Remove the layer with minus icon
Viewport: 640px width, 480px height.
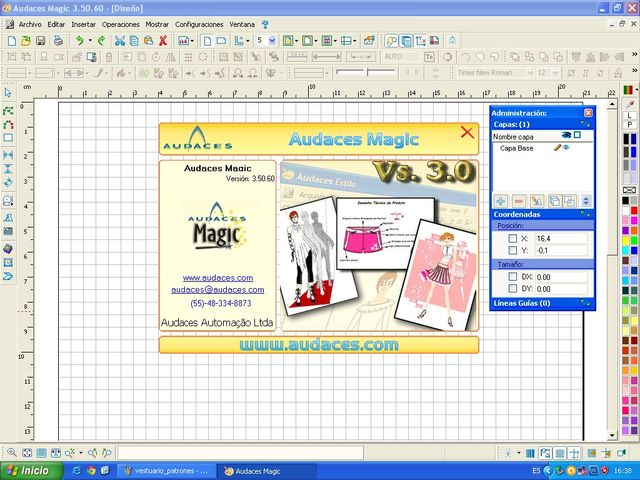519,201
